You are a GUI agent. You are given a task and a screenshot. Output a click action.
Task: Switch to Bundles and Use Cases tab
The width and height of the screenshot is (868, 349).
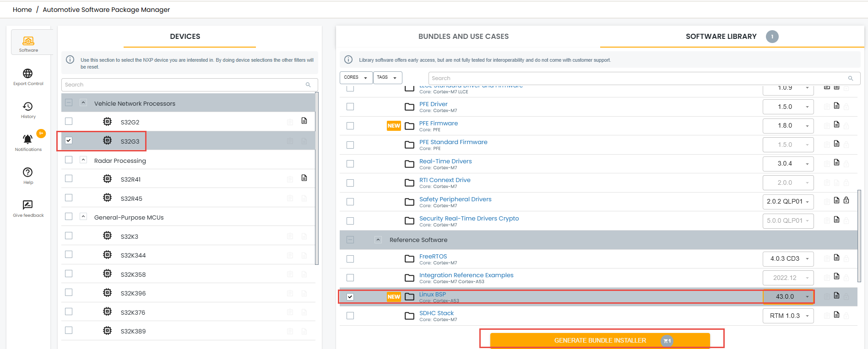point(463,37)
